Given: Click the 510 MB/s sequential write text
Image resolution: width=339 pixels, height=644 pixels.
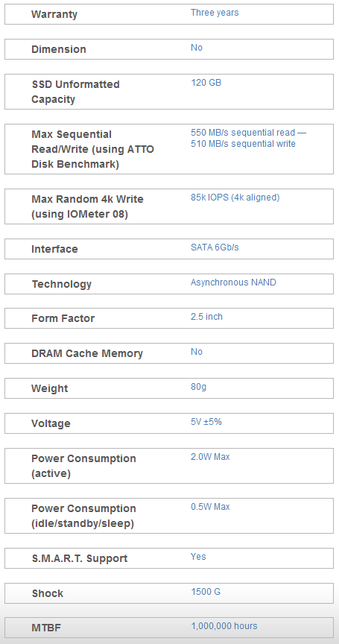Looking at the screenshot, I should coord(243,144).
